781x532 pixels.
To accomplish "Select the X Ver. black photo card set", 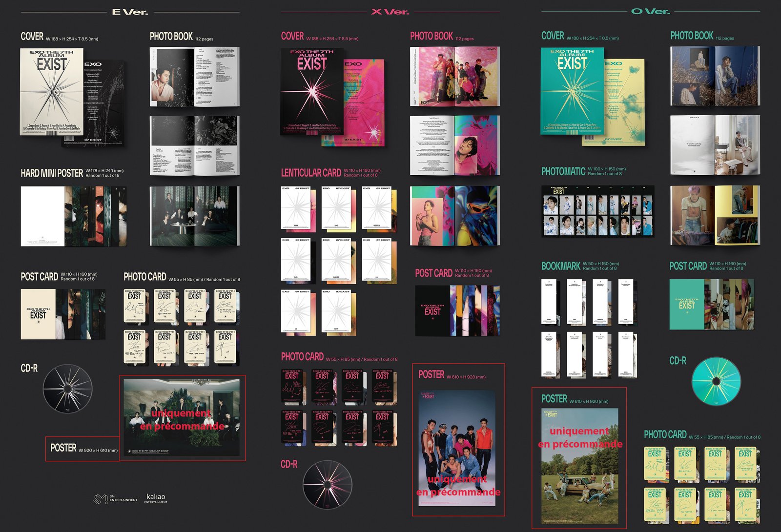I will [x=339, y=408].
